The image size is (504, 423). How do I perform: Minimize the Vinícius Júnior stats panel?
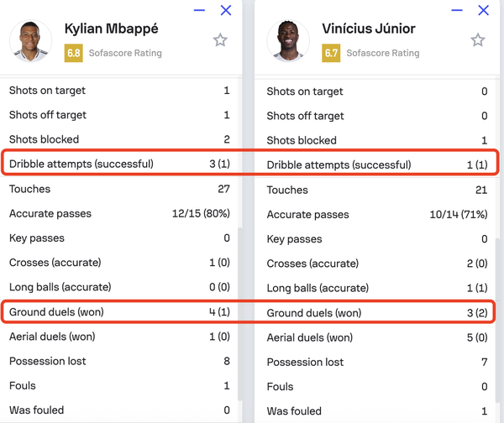(457, 10)
